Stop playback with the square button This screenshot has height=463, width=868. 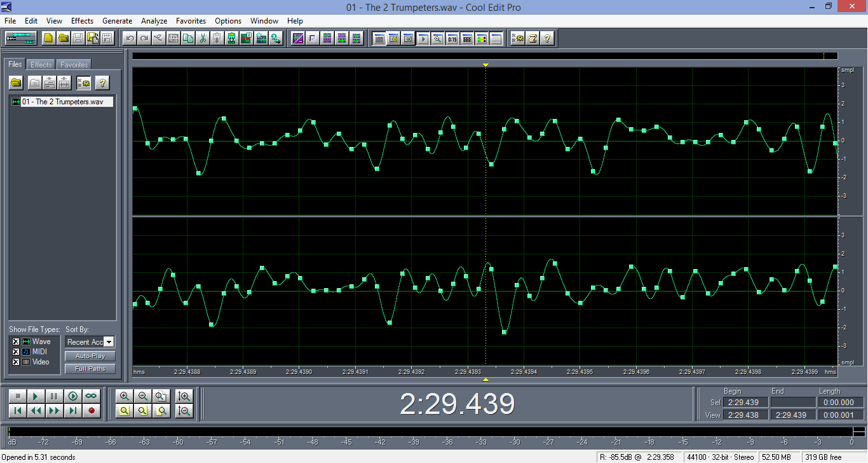click(18, 396)
